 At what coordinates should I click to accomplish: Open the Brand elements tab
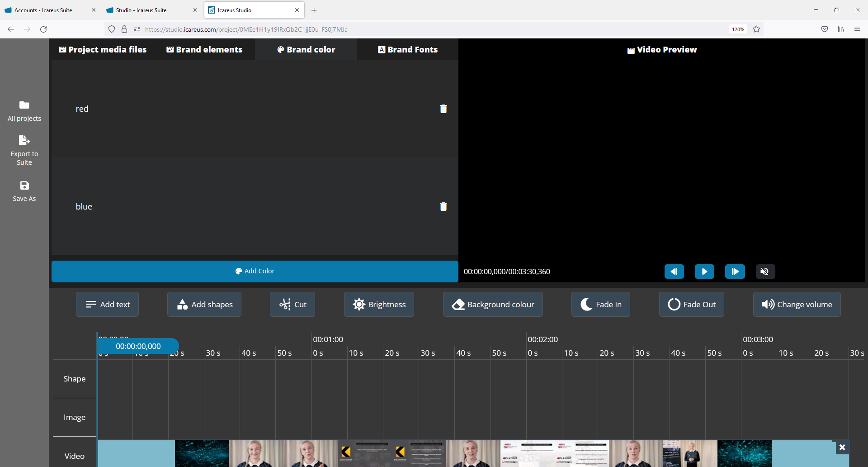click(204, 50)
